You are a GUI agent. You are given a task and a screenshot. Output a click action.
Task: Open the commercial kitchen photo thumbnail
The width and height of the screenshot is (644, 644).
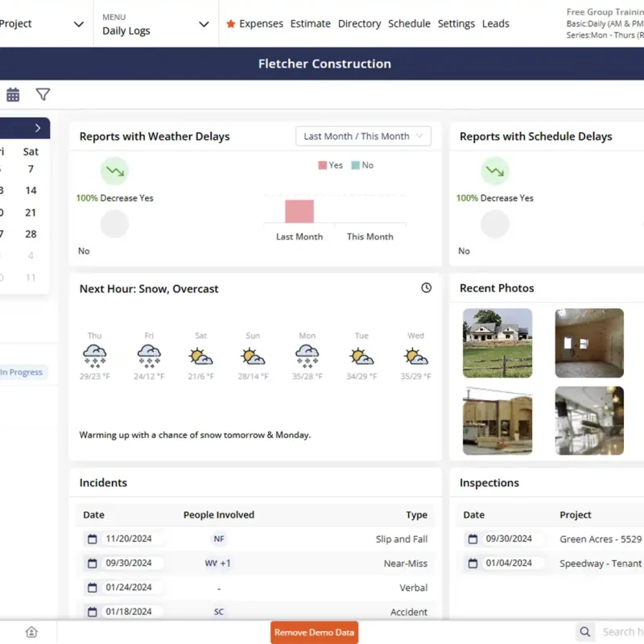[x=589, y=420]
